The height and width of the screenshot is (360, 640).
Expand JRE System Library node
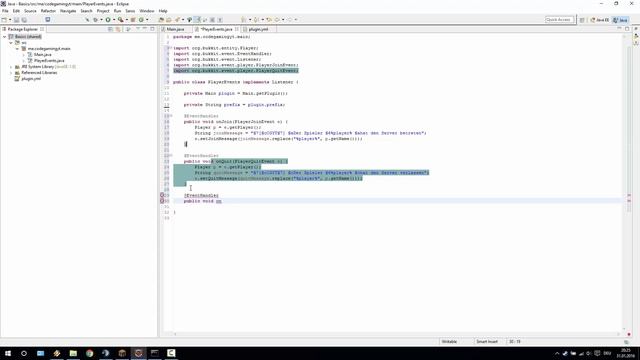(x=11, y=67)
